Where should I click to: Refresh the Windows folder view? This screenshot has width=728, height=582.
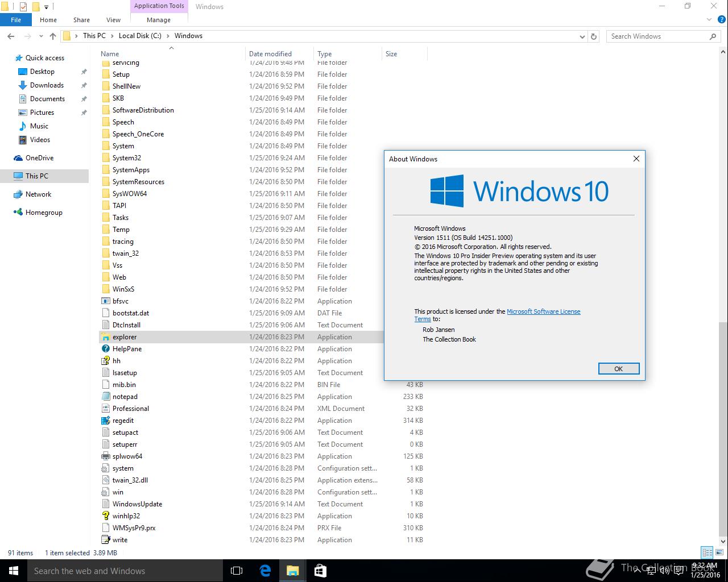pyautogui.click(x=594, y=36)
